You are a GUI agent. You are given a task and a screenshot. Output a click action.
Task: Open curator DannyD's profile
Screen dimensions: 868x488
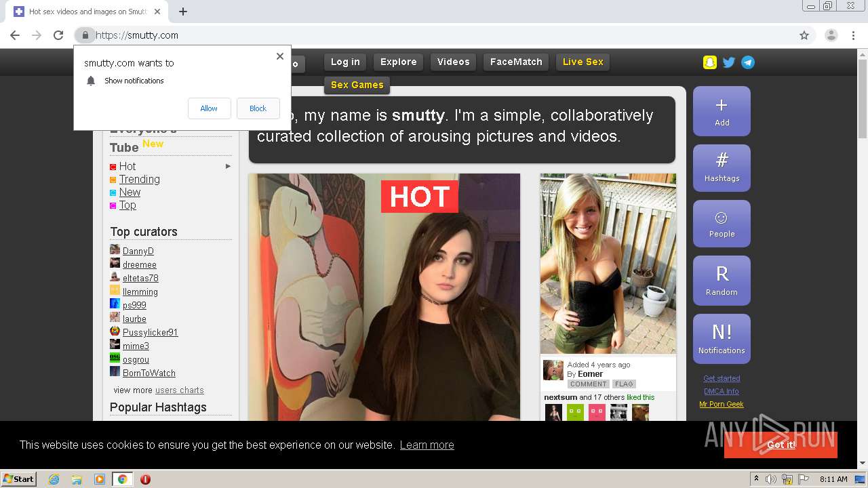(138, 251)
